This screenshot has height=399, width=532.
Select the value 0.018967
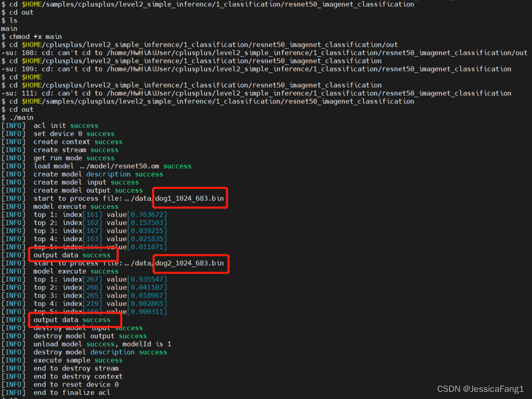click(x=147, y=296)
